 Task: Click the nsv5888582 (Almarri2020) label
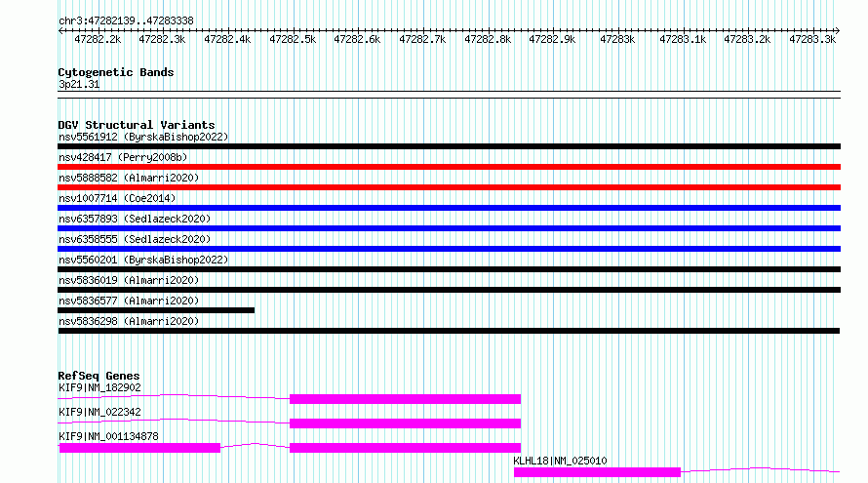129,179
